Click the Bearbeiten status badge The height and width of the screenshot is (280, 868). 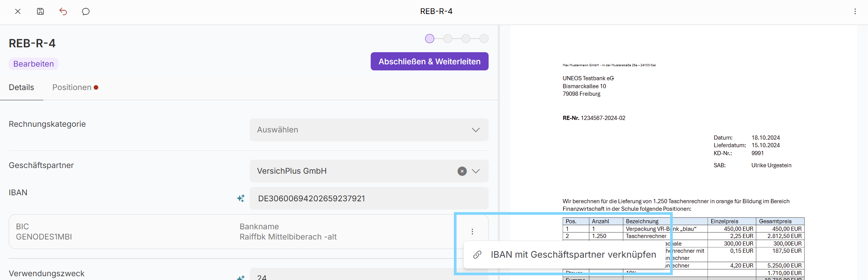(34, 64)
